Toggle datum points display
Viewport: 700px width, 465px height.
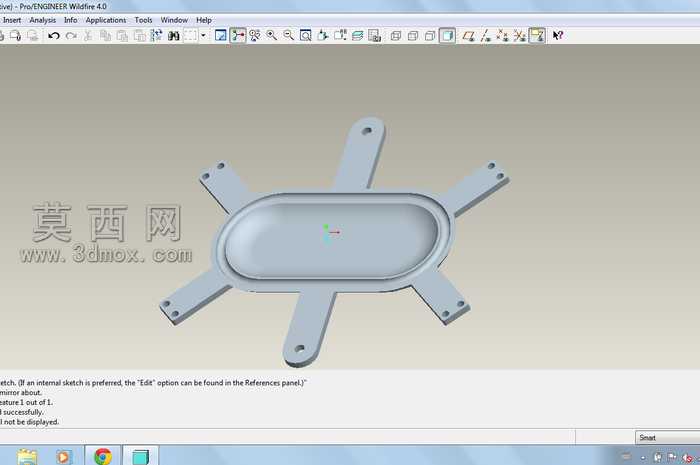[x=503, y=36]
